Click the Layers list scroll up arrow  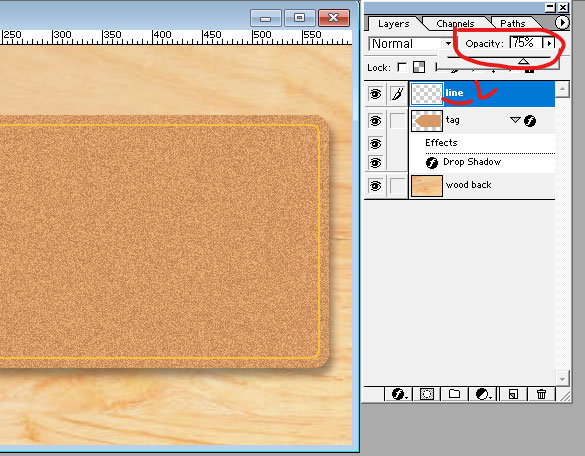tap(562, 89)
